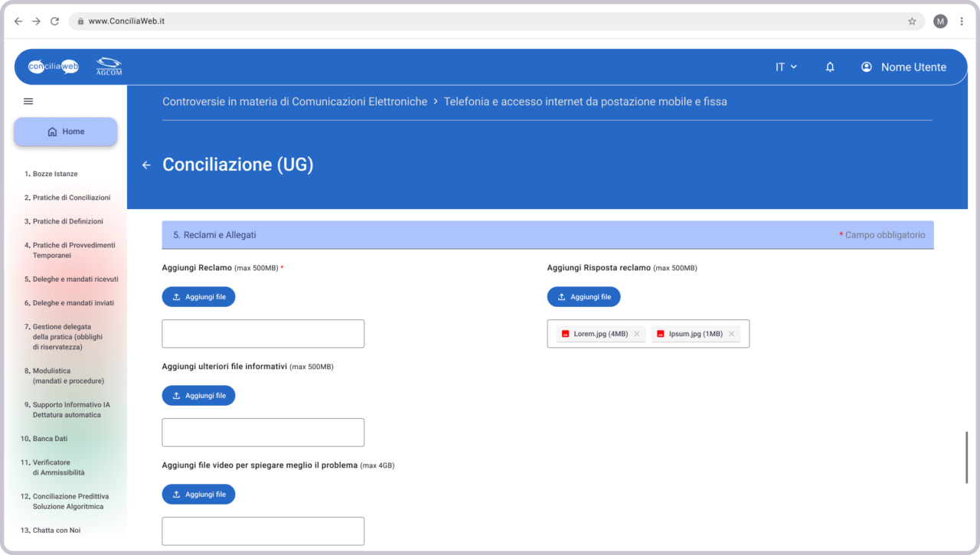
Task: Click the page vertical scrollbar
Action: [x=967, y=457]
